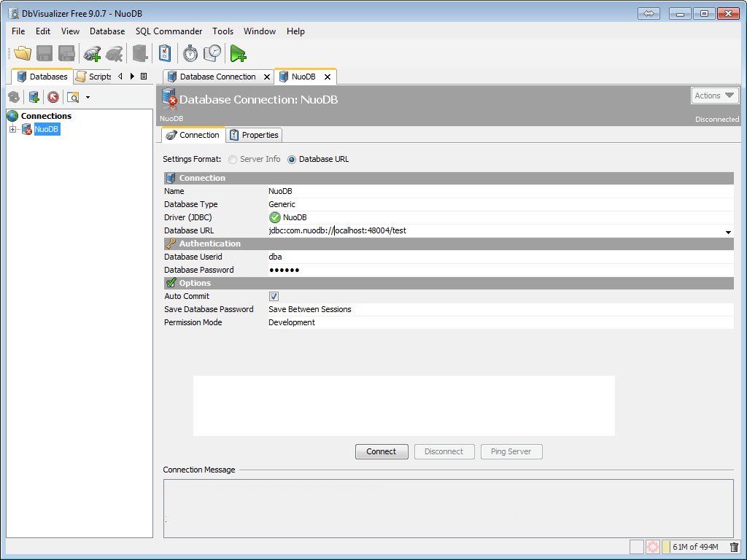Click the Open File folder icon
Viewport: 747px width, 560px height.
click(x=23, y=53)
